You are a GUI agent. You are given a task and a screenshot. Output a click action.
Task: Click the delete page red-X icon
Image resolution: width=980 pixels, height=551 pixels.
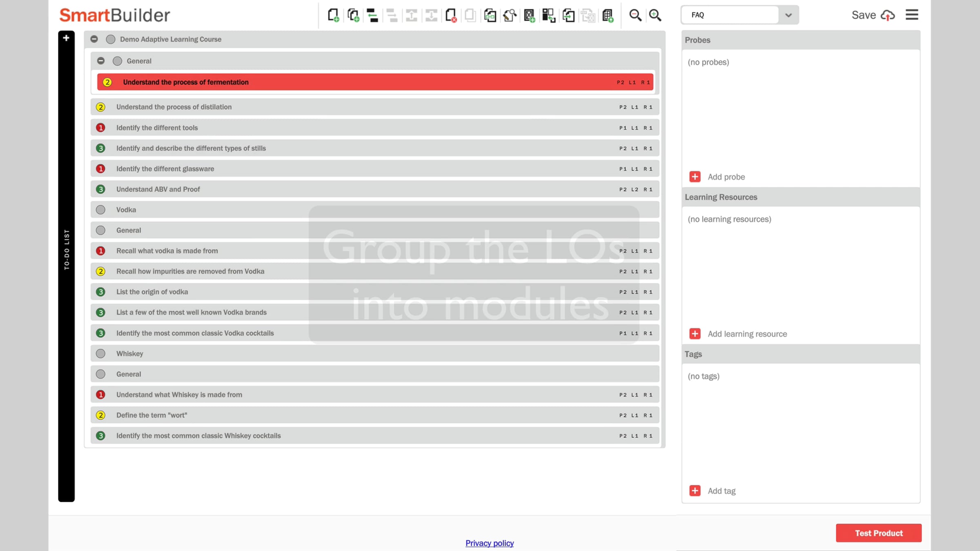(451, 15)
